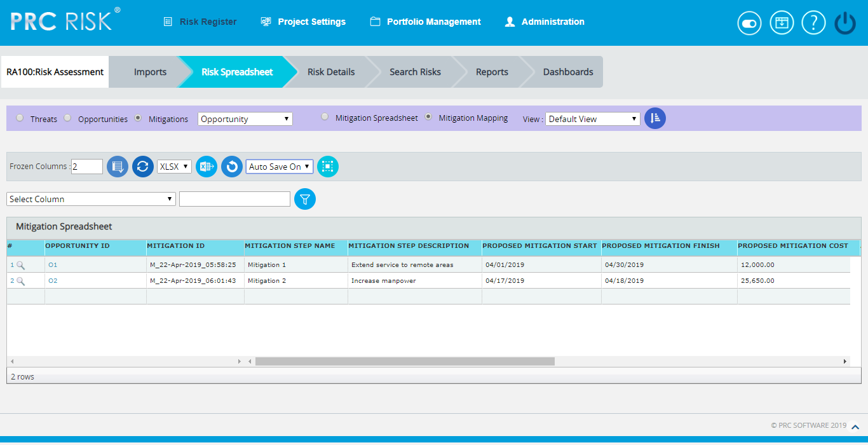Viewport: 868px width, 445px height.
Task: Select the Mitigation Spreadsheet radio button
Action: (325, 117)
